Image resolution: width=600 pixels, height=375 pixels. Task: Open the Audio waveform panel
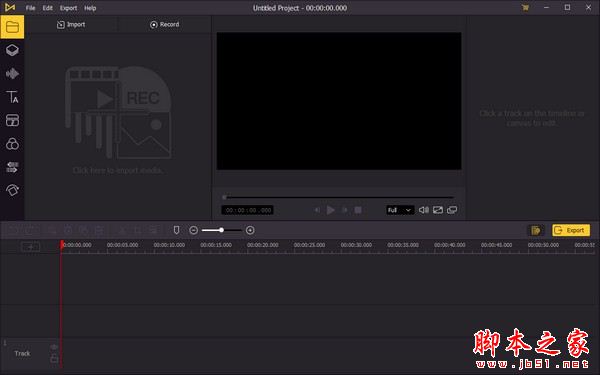[12, 73]
